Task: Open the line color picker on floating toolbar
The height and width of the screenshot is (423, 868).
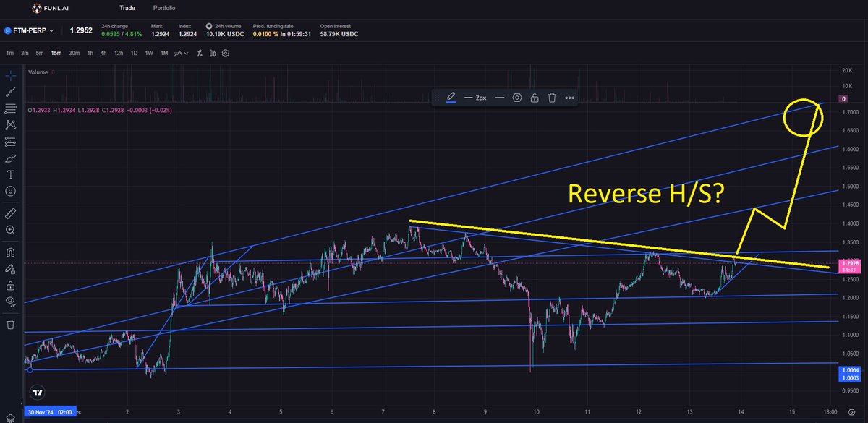Action: pos(451,97)
